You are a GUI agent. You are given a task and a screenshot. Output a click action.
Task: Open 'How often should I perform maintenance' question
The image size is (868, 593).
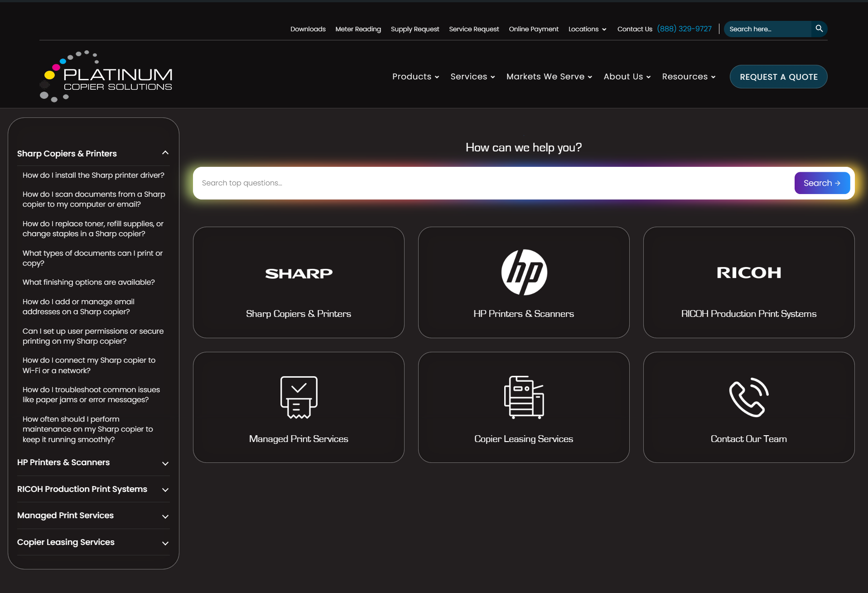click(x=88, y=429)
